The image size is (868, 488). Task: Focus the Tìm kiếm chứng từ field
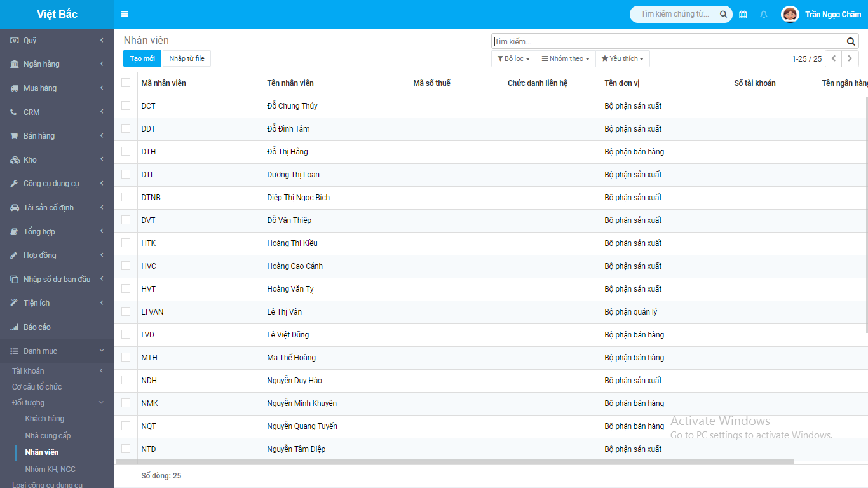675,14
